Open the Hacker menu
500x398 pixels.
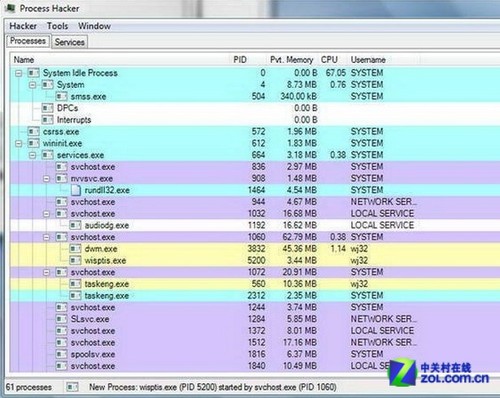point(23,26)
